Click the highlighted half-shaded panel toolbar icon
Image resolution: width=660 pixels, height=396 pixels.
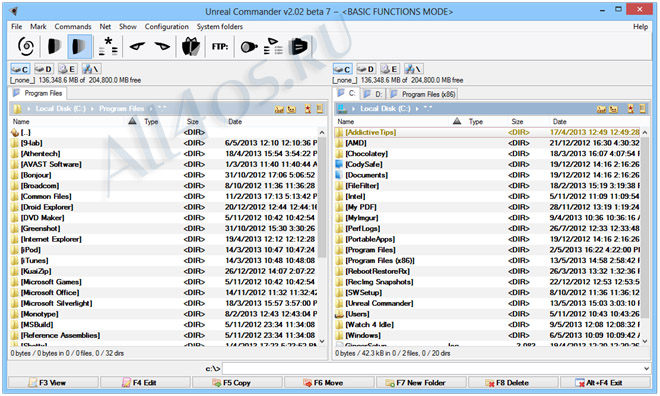pyautogui.click(x=80, y=46)
